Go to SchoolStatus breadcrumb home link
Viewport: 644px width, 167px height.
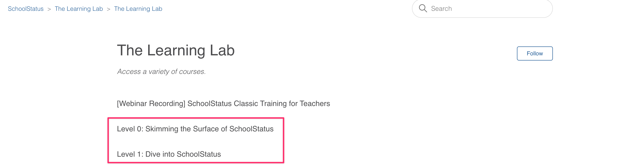click(x=26, y=9)
